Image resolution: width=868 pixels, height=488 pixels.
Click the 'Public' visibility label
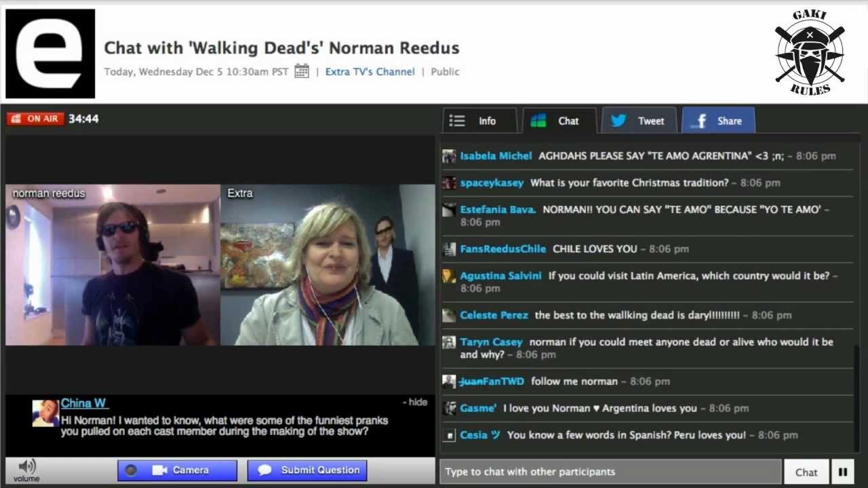coord(445,71)
